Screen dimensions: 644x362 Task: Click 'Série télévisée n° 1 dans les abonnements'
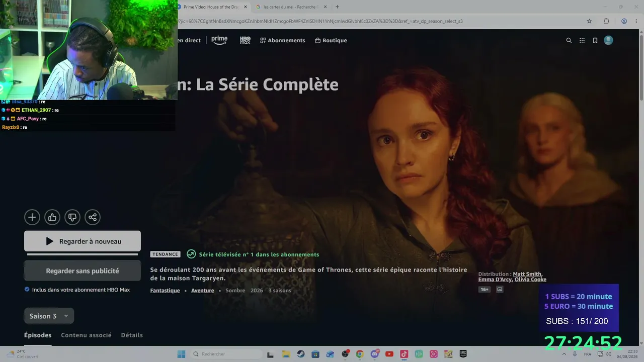pos(259,254)
